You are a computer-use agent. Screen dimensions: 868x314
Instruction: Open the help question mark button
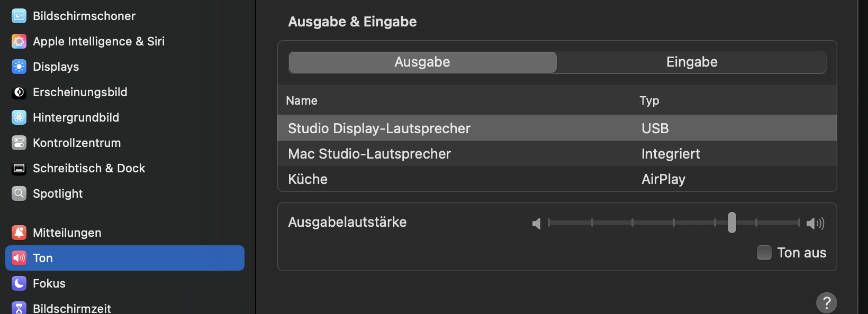[826, 303]
